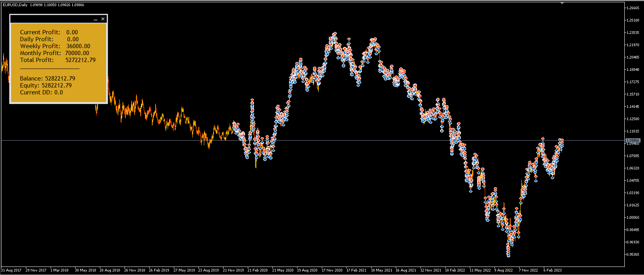Click the 1.23535 price scale label

pyautogui.click(x=633, y=33)
